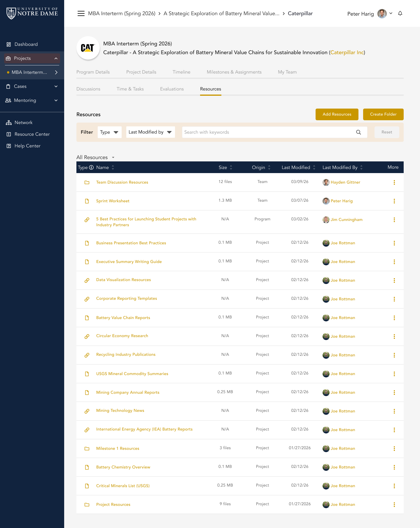Open the Battery Chemistry Overview resource
The width and height of the screenshot is (420, 528).
coord(123,467)
